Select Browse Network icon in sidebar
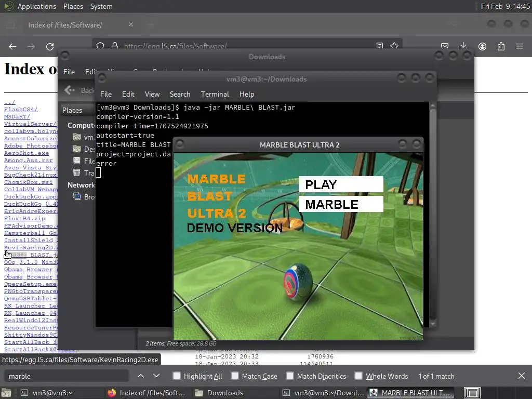 pyautogui.click(x=77, y=196)
